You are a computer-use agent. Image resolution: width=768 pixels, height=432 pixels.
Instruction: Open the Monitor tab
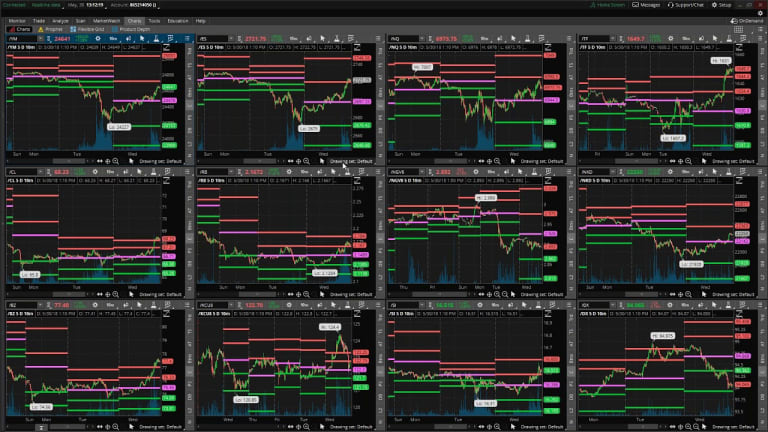click(x=17, y=21)
